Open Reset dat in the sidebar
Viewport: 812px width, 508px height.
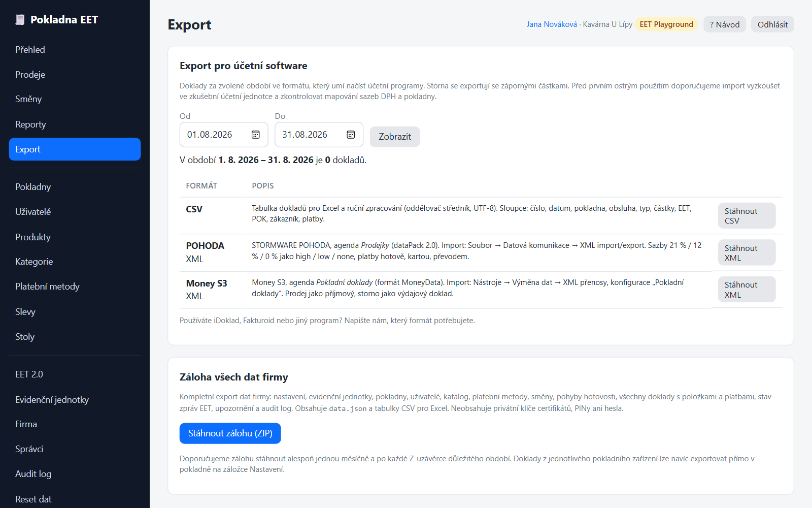coord(75,499)
